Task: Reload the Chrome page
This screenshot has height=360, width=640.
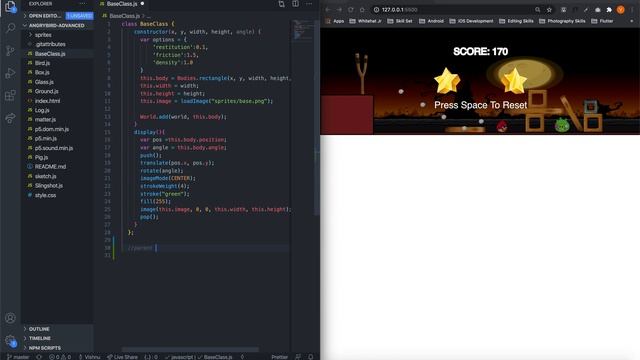Action: (351, 10)
